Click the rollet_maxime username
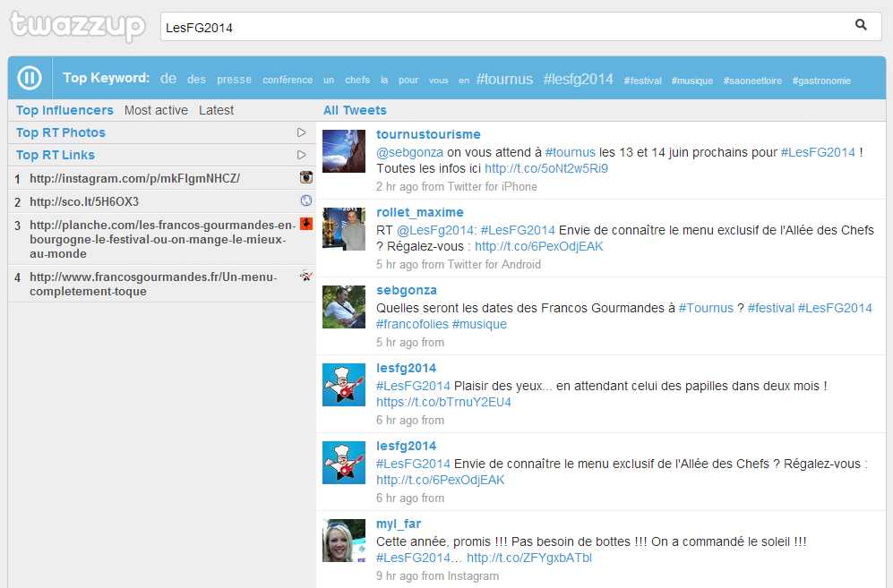The image size is (893, 588). click(420, 212)
